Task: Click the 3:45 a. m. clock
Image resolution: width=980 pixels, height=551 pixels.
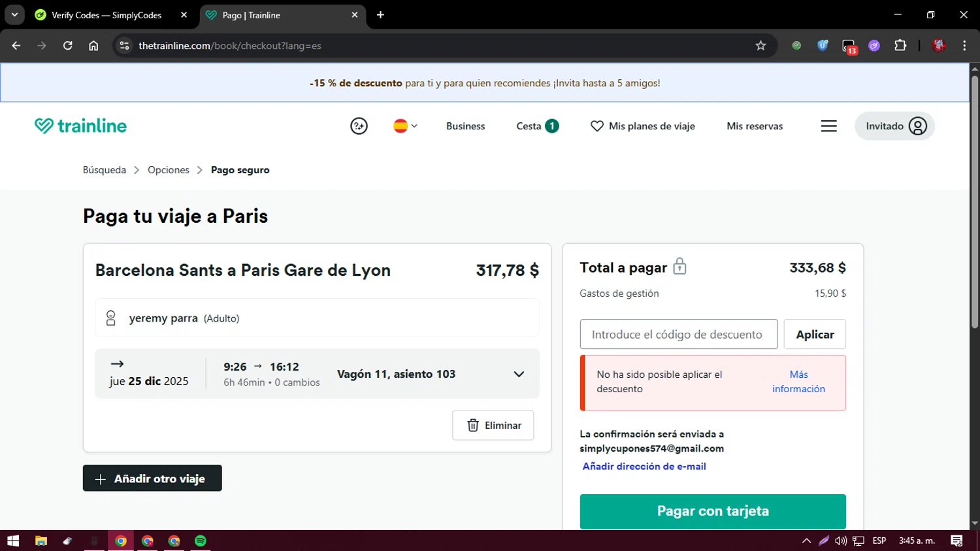Action: pyautogui.click(x=917, y=541)
